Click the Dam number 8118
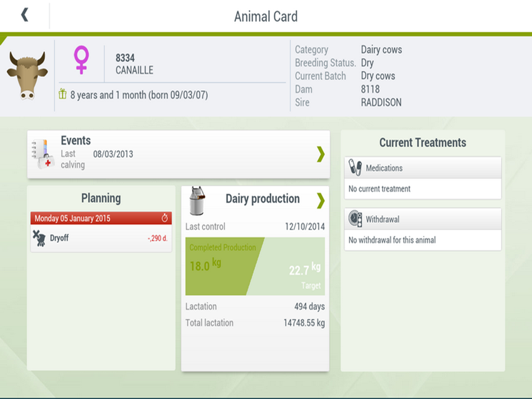The width and height of the screenshot is (532, 399). 370,89
